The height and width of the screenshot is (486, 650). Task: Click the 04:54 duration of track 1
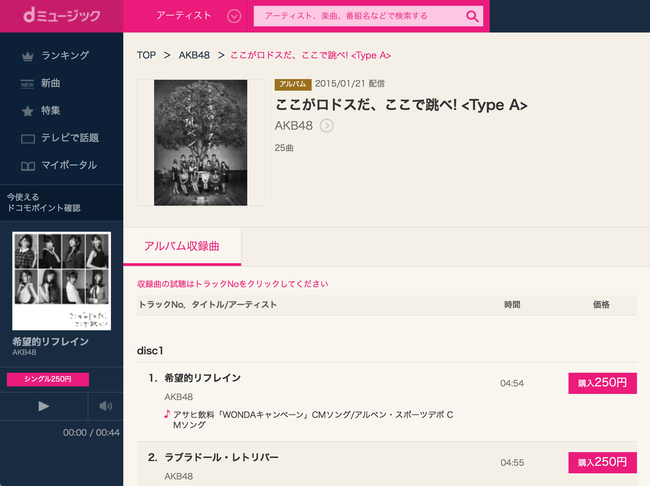pos(512,383)
